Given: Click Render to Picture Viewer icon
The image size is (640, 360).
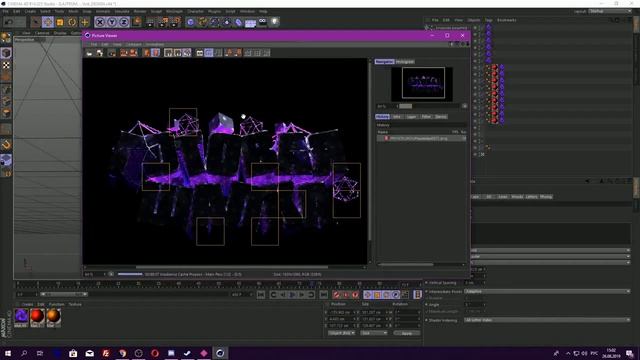Looking at the screenshot, I should (x=163, y=22).
